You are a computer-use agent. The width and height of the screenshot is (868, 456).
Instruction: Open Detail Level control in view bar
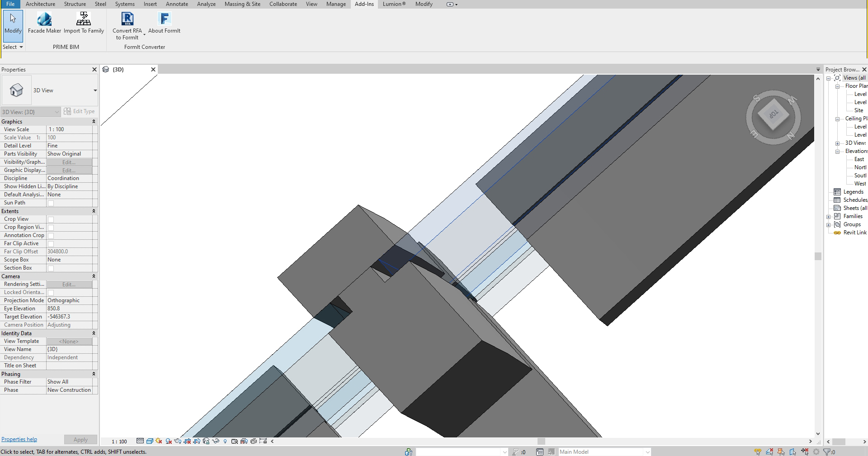(x=140, y=441)
